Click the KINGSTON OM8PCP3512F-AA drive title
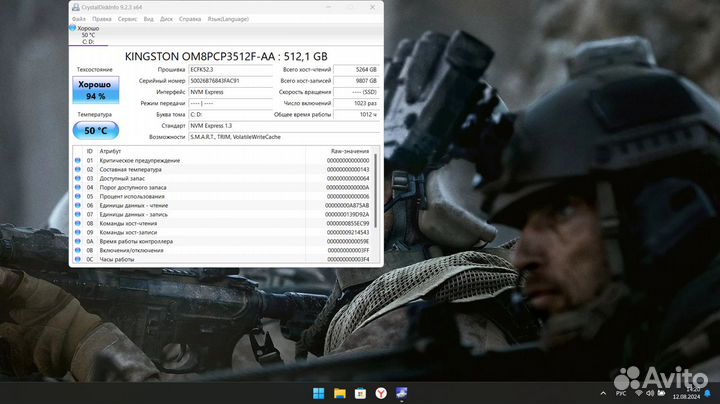The height and width of the screenshot is (404, 720). coord(226,56)
